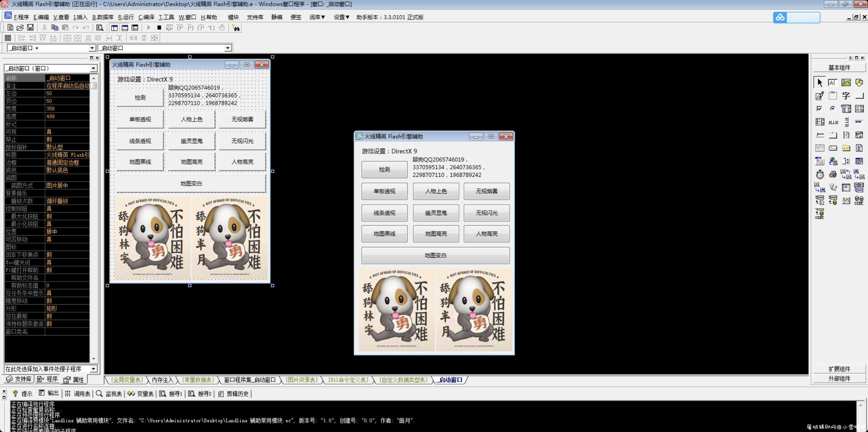The height and width of the screenshot is (432, 868).
Task: Click the 总在最前 property value 假
Action: (67, 316)
